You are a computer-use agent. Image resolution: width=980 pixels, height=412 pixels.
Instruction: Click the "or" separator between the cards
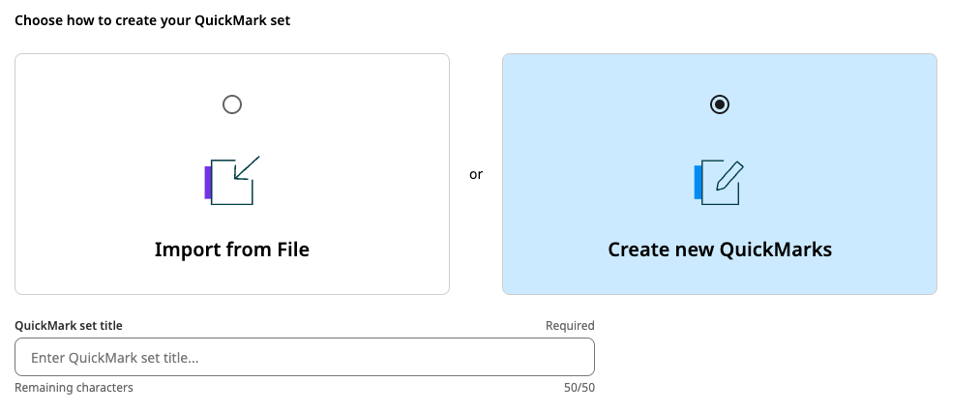tap(476, 175)
